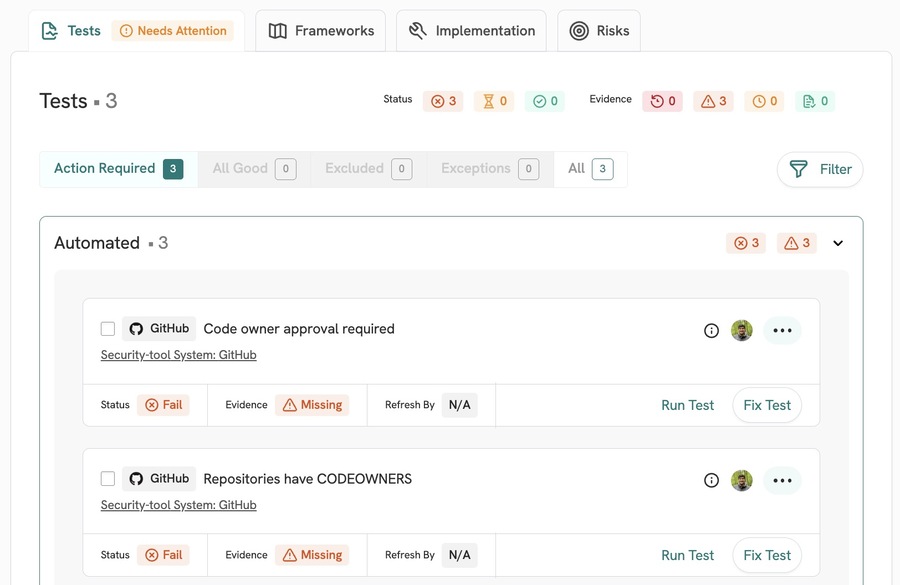Open the Implementation tab
Image resolution: width=900 pixels, height=585 pixels.
point(471,31)
